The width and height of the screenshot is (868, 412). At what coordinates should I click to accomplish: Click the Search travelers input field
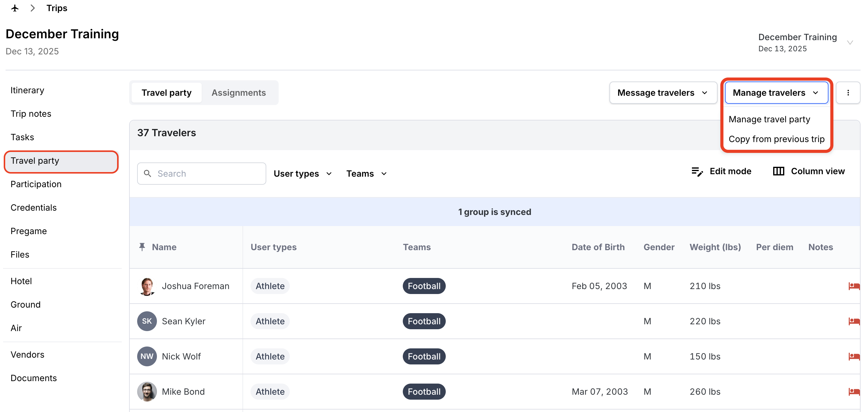tap(201, 174)
